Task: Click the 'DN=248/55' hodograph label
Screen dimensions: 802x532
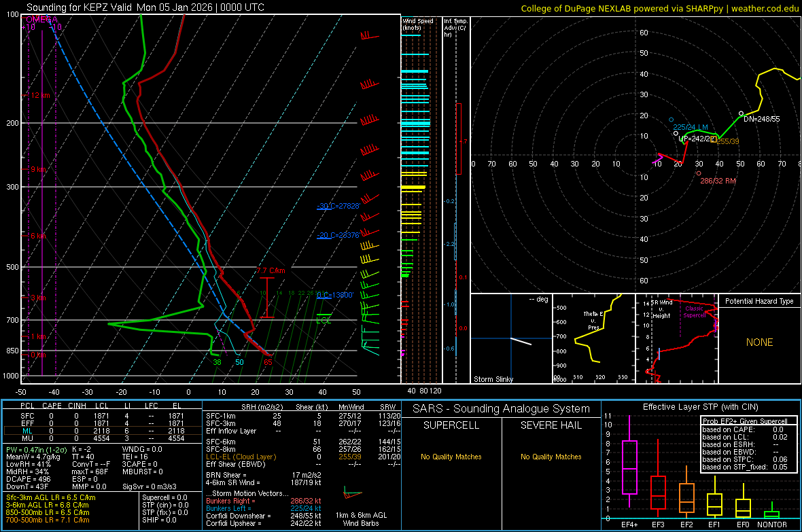Action: coord(762,119)
